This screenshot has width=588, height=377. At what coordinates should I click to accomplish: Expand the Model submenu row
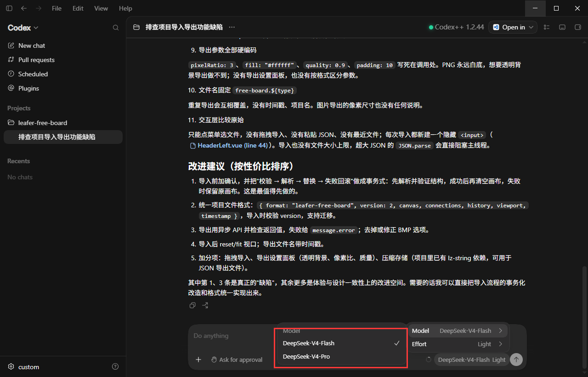click(x=458, y=331)
